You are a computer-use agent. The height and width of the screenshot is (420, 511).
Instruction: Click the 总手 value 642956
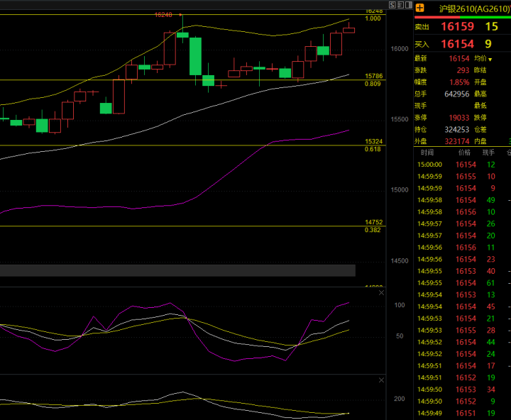pos(457,94)
